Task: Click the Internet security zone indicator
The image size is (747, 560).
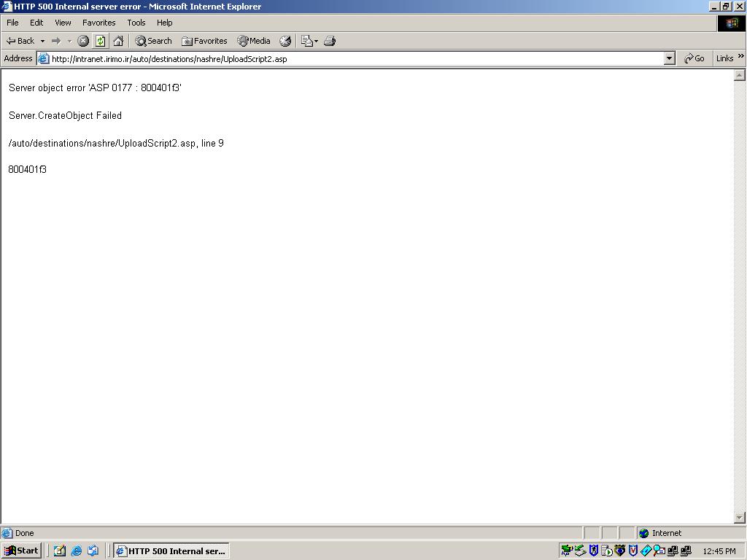Action: click(661, 533)
